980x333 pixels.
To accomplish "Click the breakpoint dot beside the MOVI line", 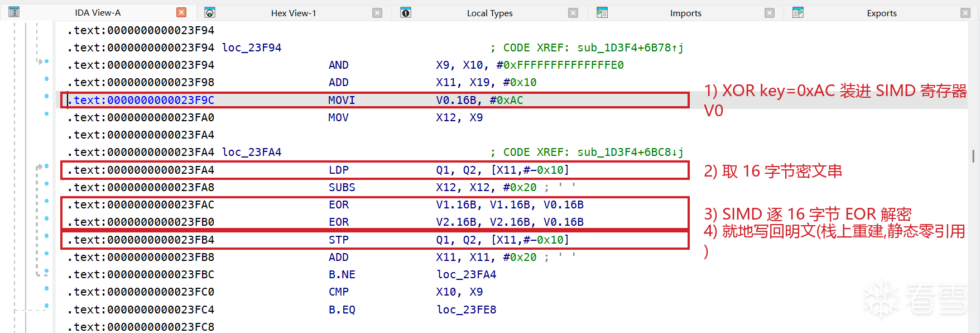I will pos(46,96).
